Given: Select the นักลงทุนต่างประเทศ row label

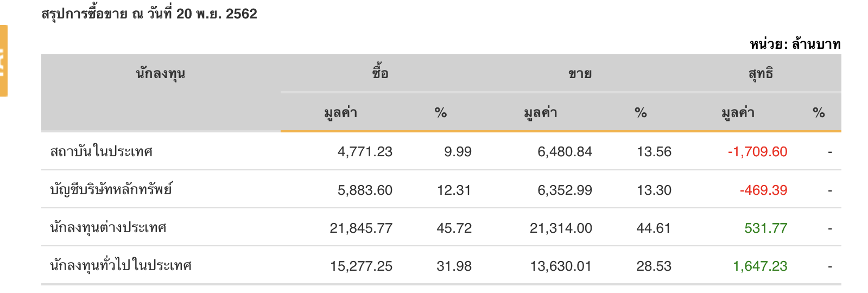Looking at the screenshot, I should point(108,228).
